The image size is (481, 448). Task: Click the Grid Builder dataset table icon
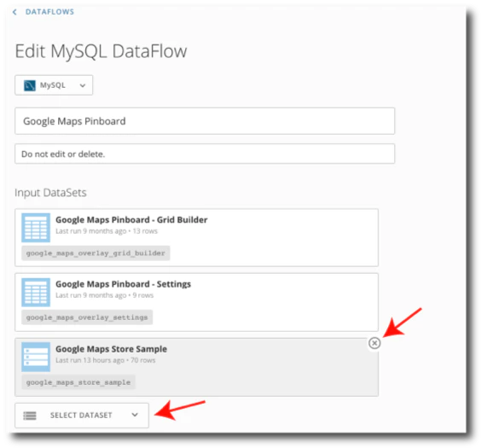click(36, 228)
